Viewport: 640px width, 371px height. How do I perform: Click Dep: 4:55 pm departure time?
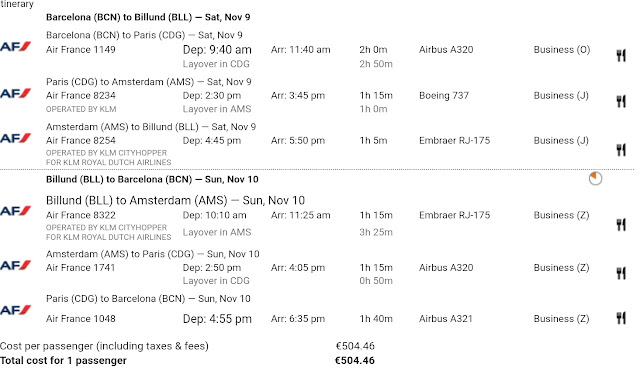pos(217,319)
